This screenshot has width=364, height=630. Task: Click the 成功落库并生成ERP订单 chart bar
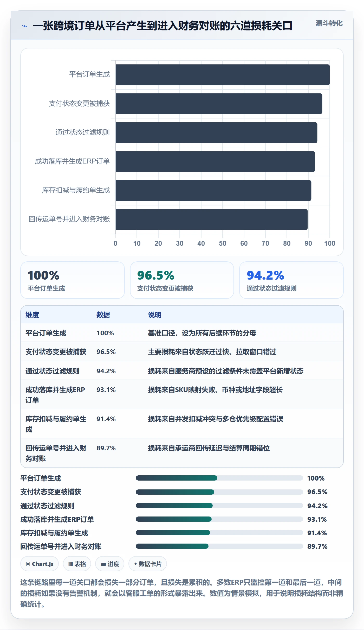pyautogui.click(x=215, y=161)
